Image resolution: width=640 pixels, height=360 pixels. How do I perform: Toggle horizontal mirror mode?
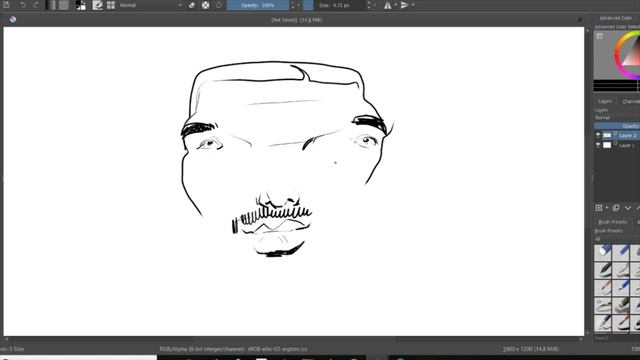[x=387, y=5]
